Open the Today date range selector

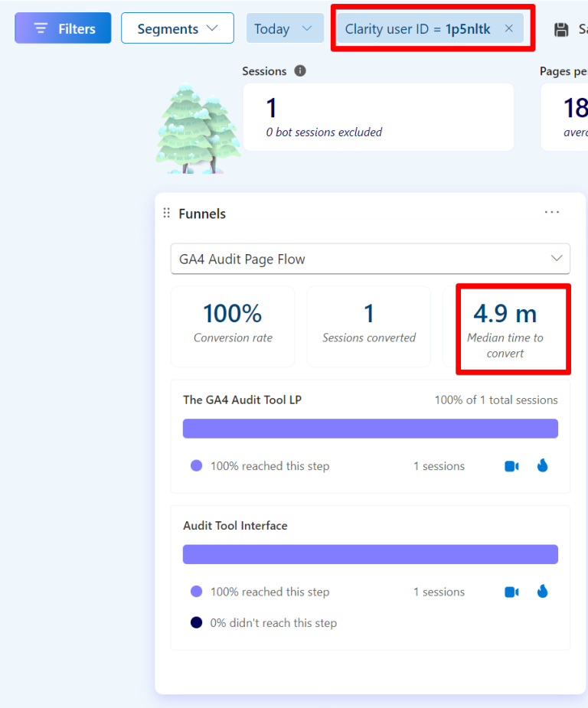coord(285,28)
